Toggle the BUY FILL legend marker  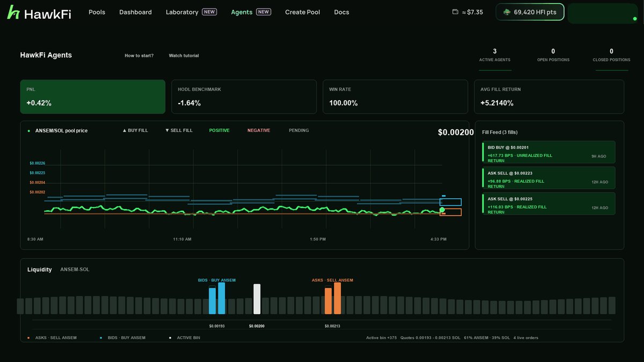point(135,130)
